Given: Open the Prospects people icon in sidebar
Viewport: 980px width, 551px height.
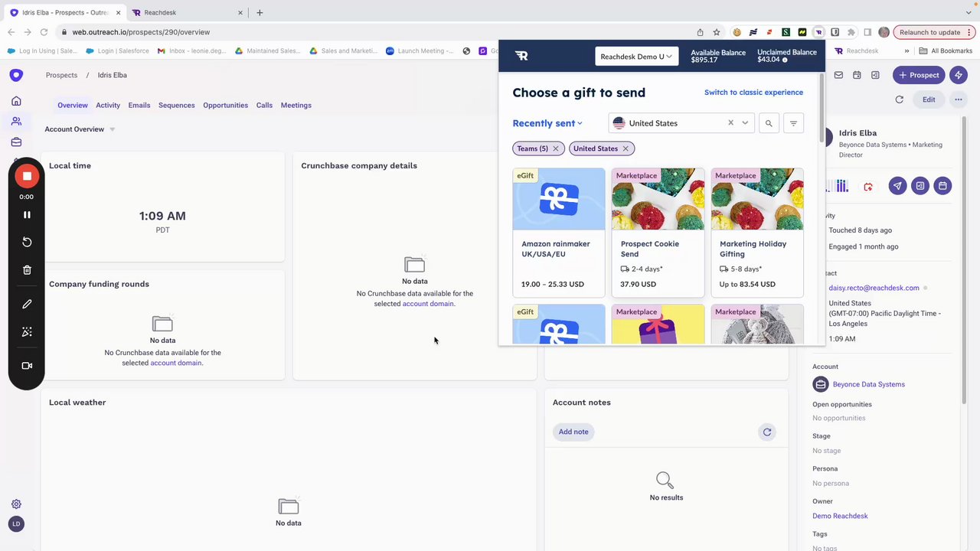Looking at the screenshot, I should coord(16,122).
